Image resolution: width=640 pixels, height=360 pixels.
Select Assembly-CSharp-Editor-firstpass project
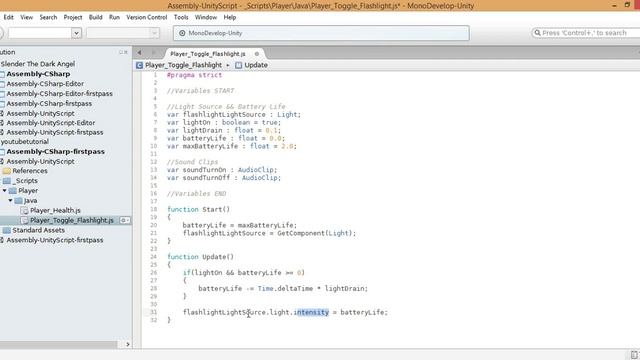[59, 93]
